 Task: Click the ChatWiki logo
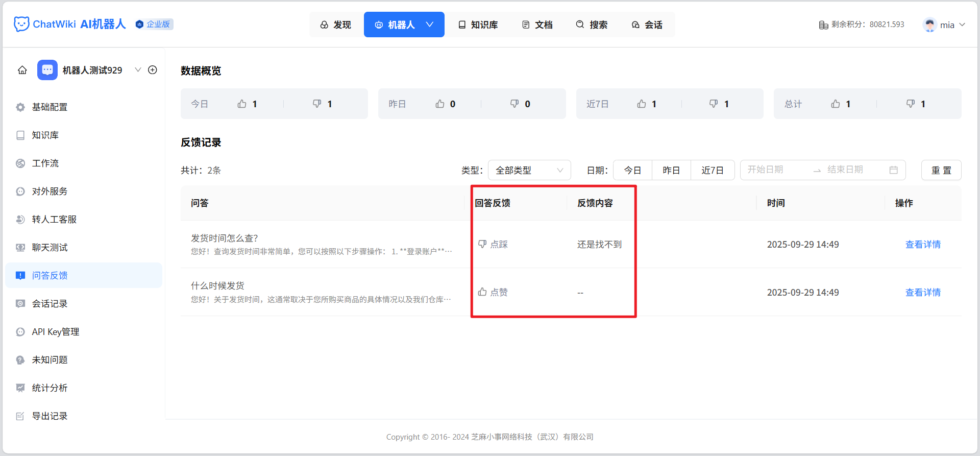[69, 24]
